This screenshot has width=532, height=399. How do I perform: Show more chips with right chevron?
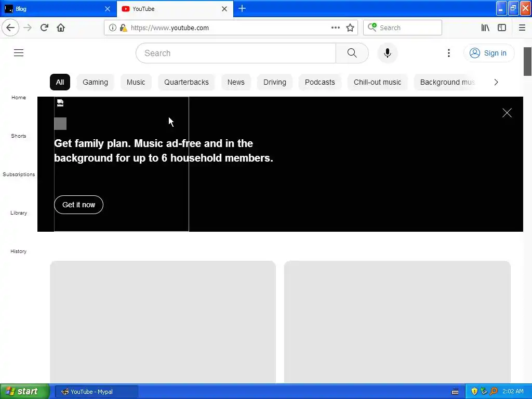click(496, 82)
